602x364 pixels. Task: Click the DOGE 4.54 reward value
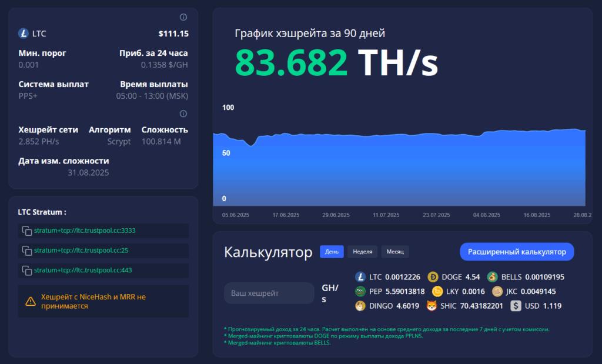pos(473,277)
